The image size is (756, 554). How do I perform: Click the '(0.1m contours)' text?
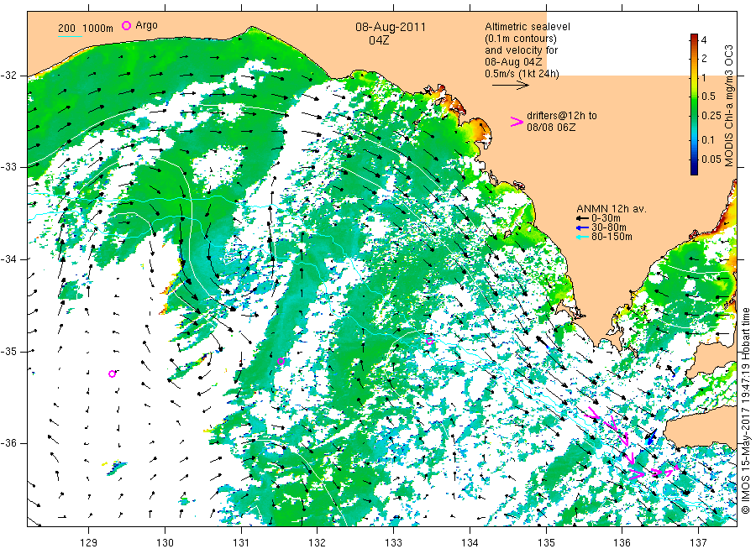(x=521, y=39)
